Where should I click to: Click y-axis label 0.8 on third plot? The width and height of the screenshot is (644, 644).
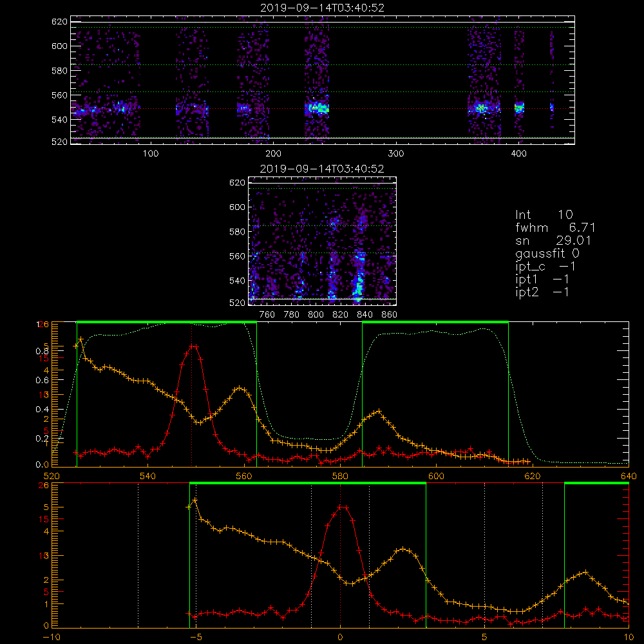pos(42,351)
